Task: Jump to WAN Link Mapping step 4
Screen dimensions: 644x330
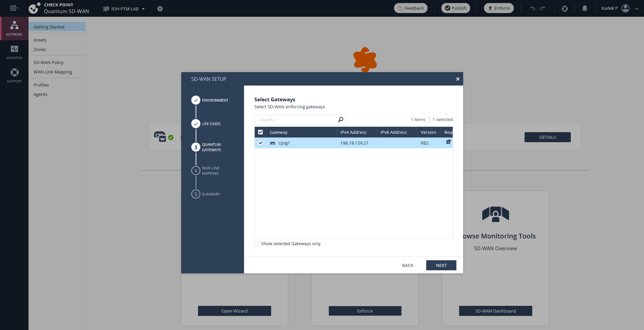Action: (206, 171)
